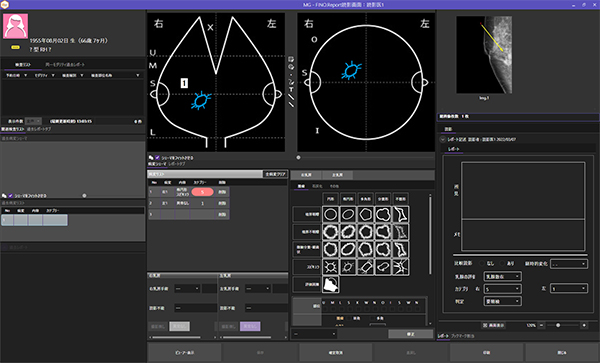Screen dimensions: 600x363
Task: Click the rightmost close button in bottom bar
Action: [x=562, y=353]
